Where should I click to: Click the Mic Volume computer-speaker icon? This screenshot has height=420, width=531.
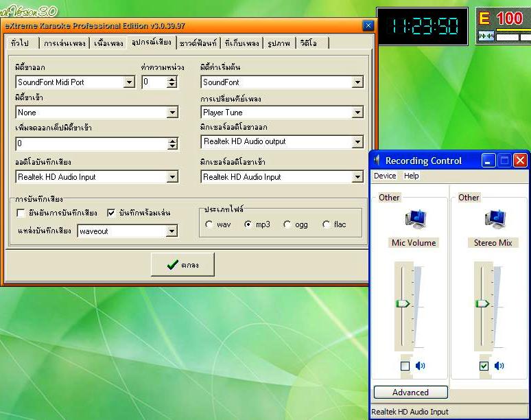coord(416,219)
